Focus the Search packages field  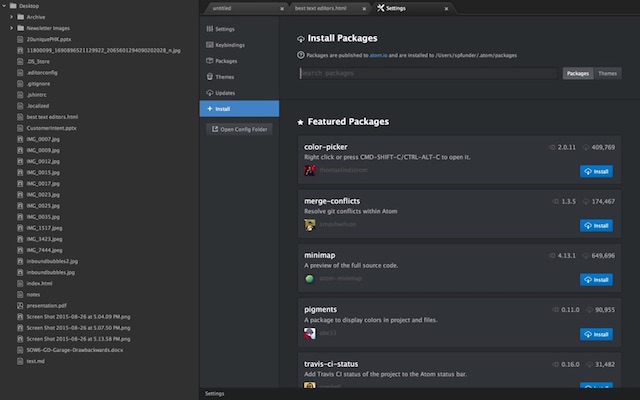[x=428, y=73]
